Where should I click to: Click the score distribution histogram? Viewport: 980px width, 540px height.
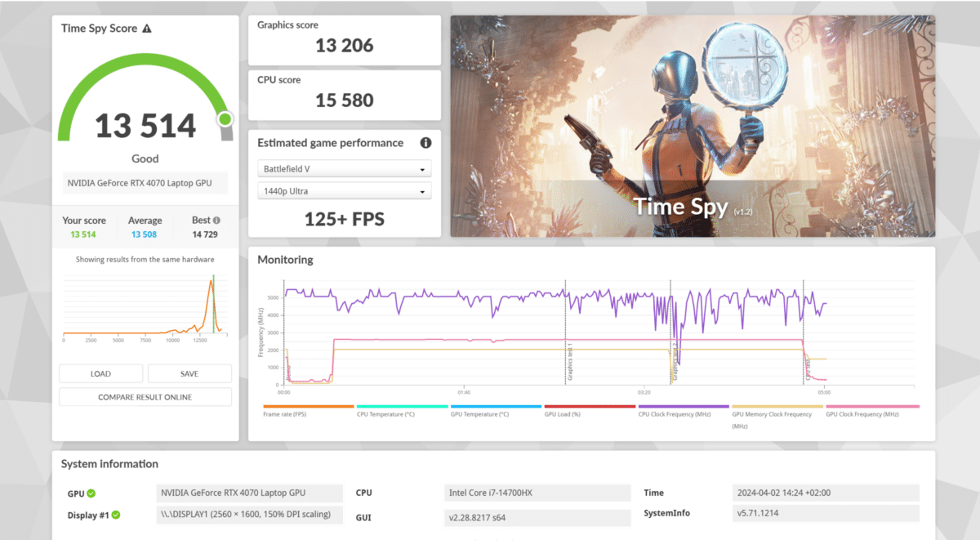click(x=144, y=306)
